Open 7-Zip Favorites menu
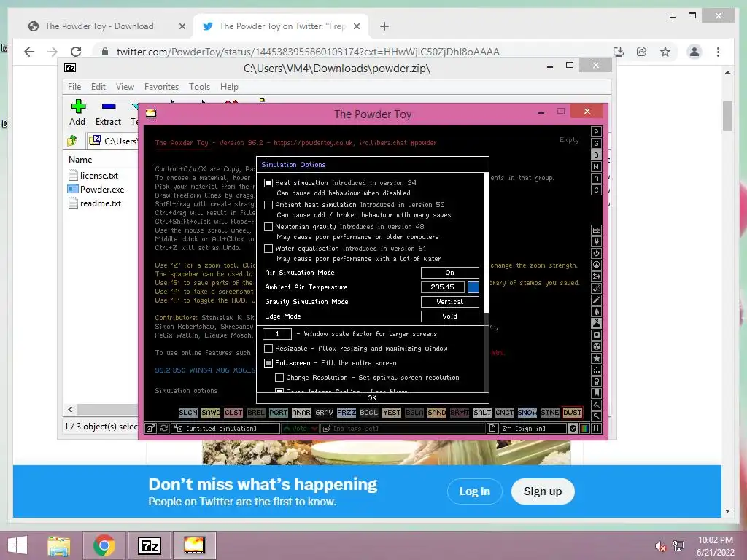Screen dimensions: 747x560 tap(161, 87)
